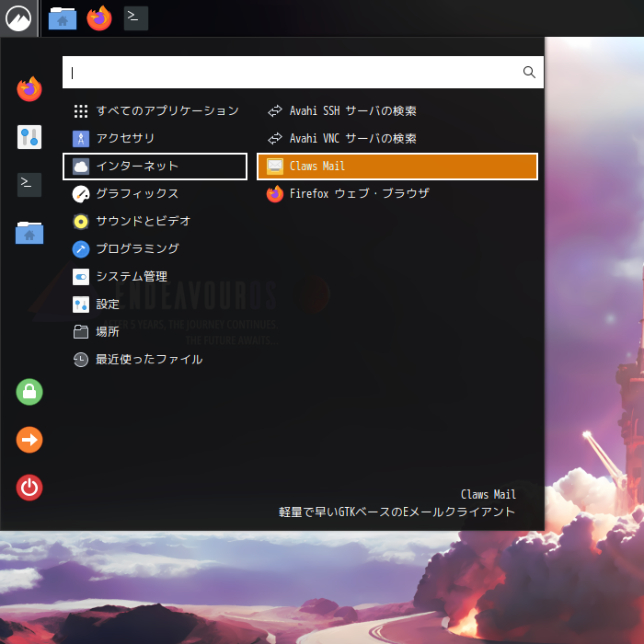Viewport: 644px width, 644px height.
Task: Open the プログラミング category
Action: coord(155,249)
